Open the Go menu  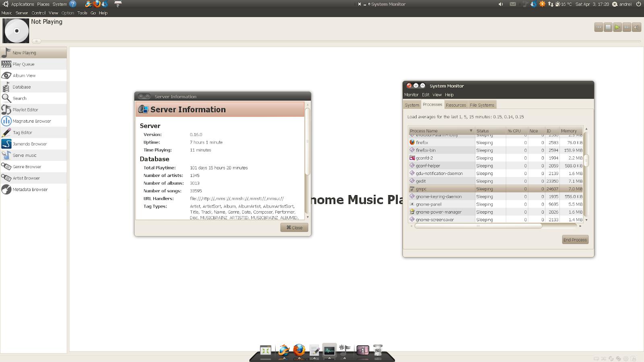click(x=93, y=13)
